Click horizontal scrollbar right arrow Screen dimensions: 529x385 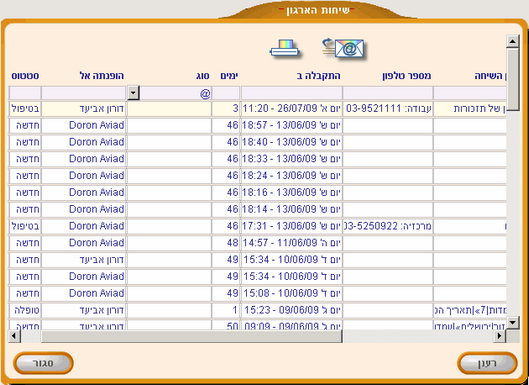pos(500,336)
